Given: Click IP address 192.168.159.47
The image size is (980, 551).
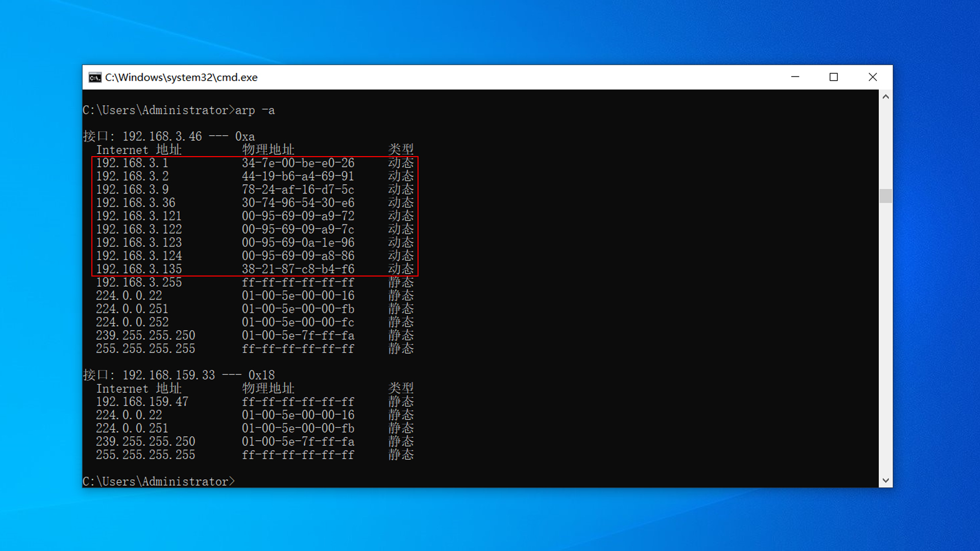Looking at the screenshot, I should tap(142, 402).
